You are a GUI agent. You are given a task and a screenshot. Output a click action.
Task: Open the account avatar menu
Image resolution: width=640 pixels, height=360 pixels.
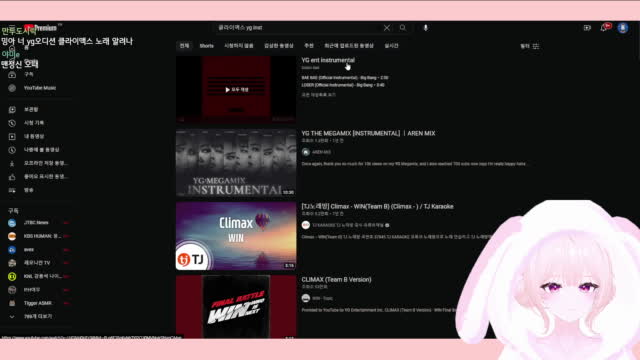pyautogui.click(x=622, y=28)
